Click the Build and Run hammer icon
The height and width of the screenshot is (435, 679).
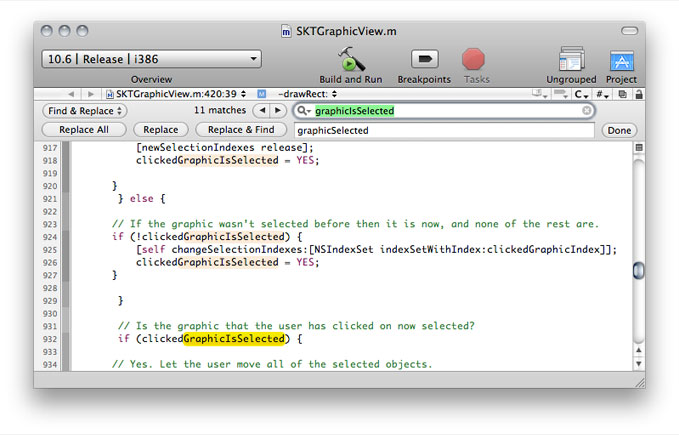(x=350, y=59)
